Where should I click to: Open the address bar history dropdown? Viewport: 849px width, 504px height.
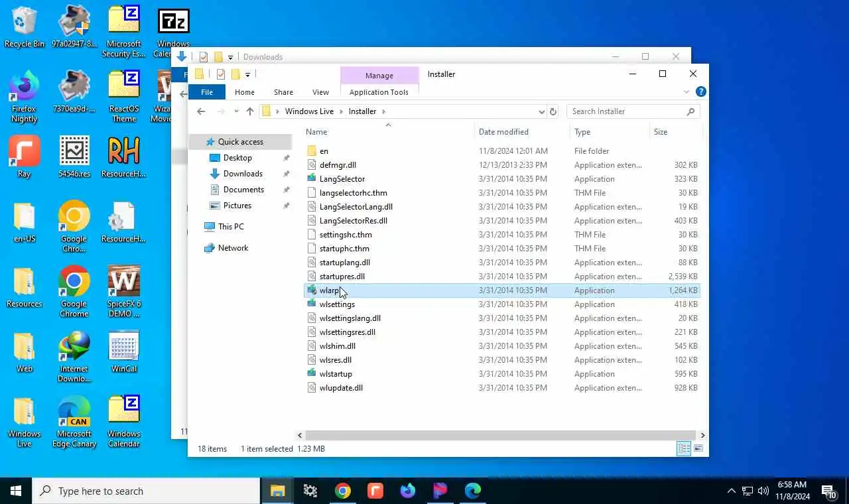541,111
